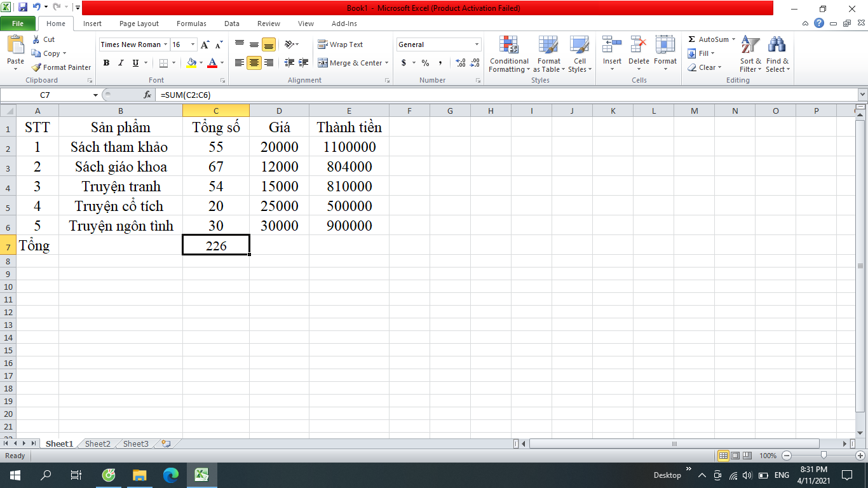The height and width of the screenshot is (488, 868).
Task: Open Format as Table gallery
Action: (548, 55)
